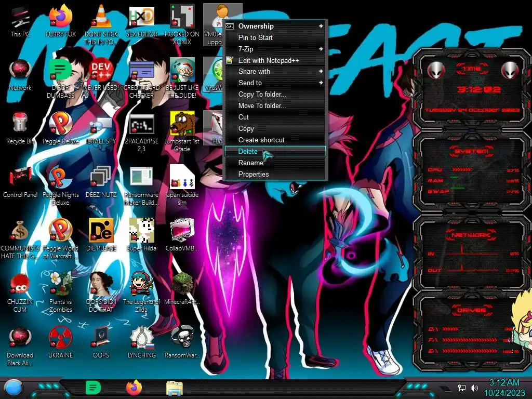Choose Create shortcut
532x399 pixels.
coord(275,140)
